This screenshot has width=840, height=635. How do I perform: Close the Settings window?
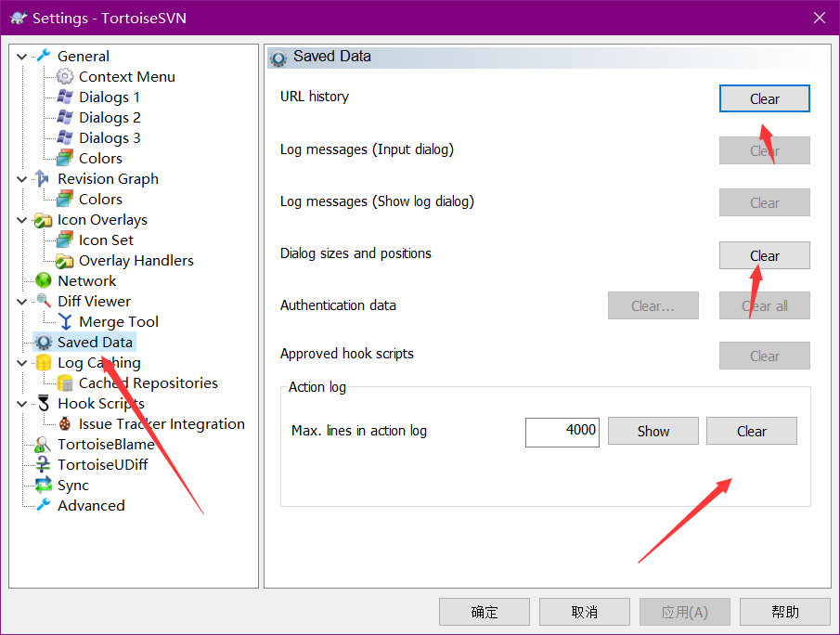[819, 18]
